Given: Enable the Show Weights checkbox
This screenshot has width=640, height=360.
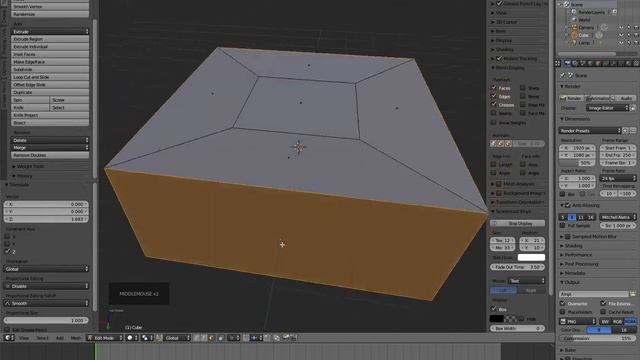Looking at the screenshot, I should (x=494, y=122).
